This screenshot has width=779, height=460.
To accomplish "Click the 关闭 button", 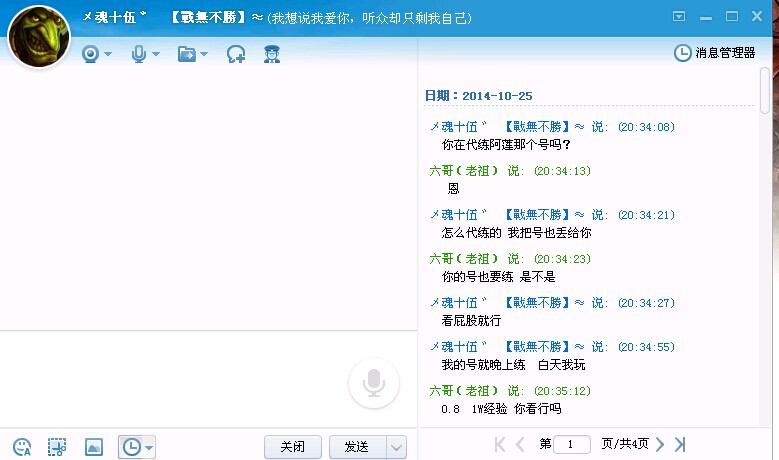I will pyautogui.click(x=292, y=447).
